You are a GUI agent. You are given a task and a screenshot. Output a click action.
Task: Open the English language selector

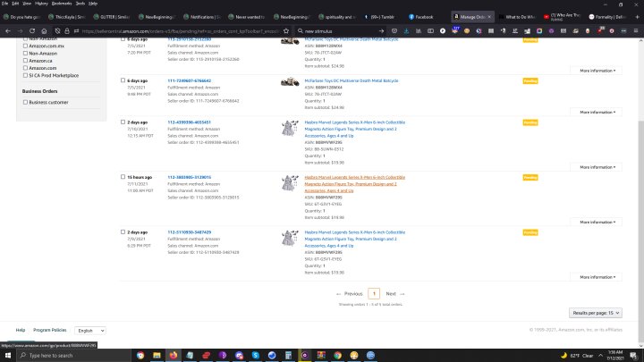(90, 331)
